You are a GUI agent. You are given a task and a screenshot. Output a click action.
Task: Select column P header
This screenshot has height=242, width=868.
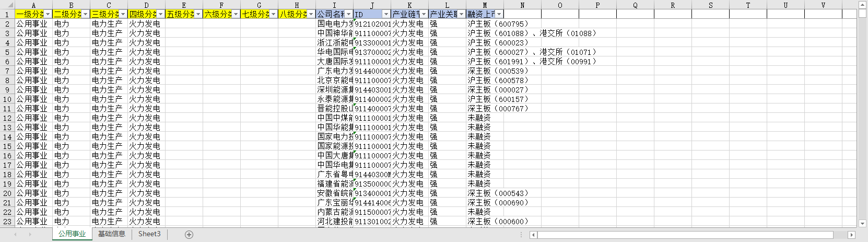(597, 5)
